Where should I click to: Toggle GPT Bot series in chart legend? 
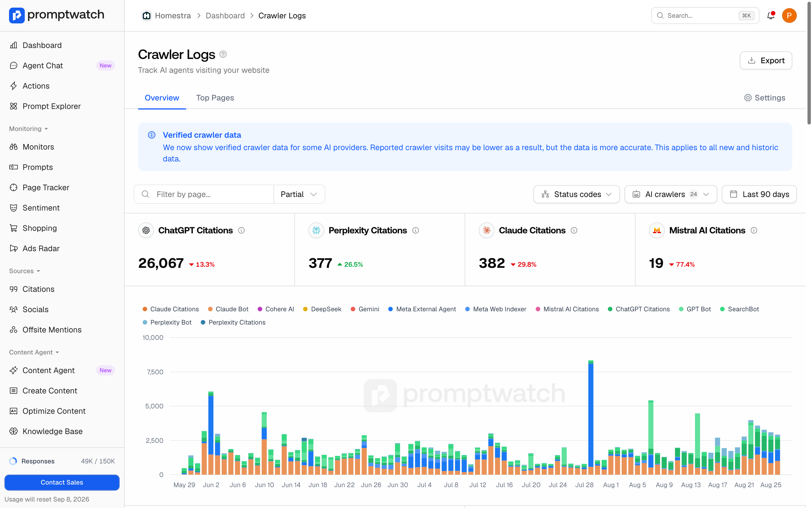694,309
